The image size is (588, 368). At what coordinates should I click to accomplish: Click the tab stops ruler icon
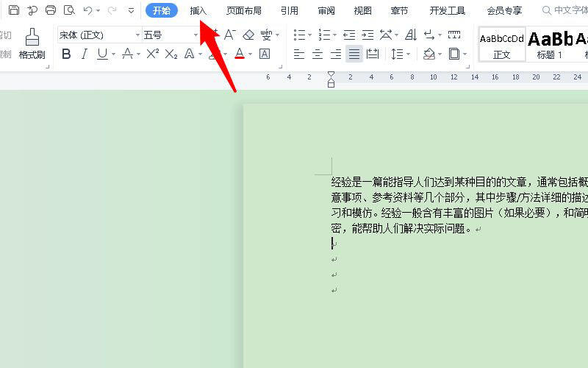454,35
